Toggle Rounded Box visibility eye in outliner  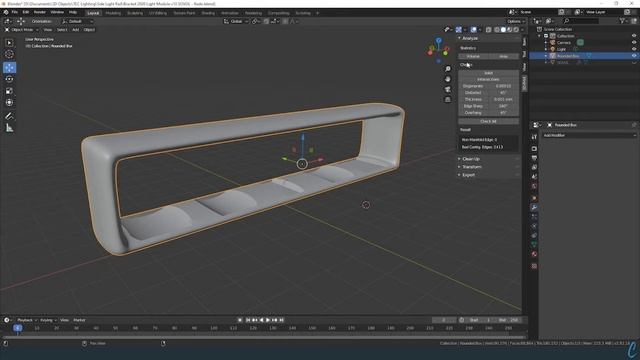(x=634, y=56)
